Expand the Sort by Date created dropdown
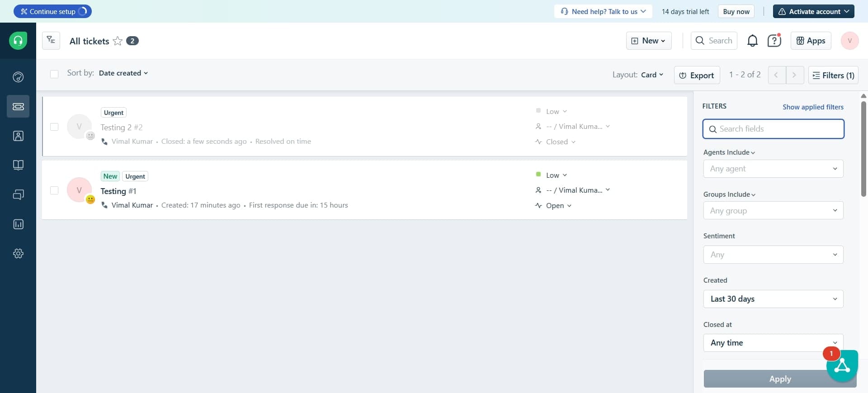868x393 pixels. 123,73
